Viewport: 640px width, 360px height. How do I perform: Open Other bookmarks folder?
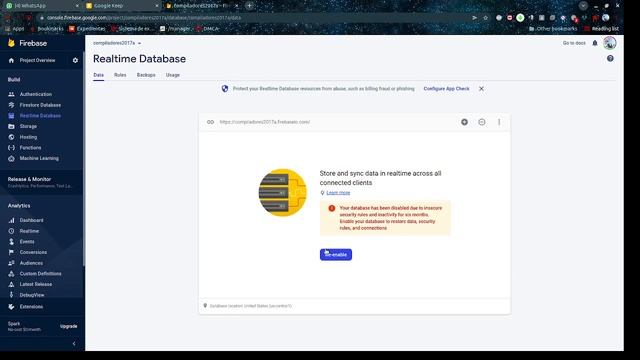pyautogui.click(x=553, y=29)
